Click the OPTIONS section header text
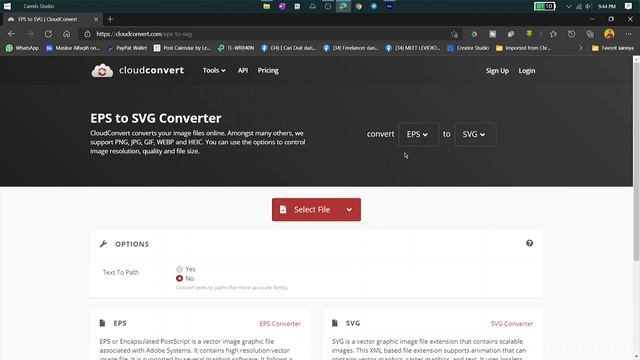The width and height of the screenshot is (640, 360). [132, 244]
